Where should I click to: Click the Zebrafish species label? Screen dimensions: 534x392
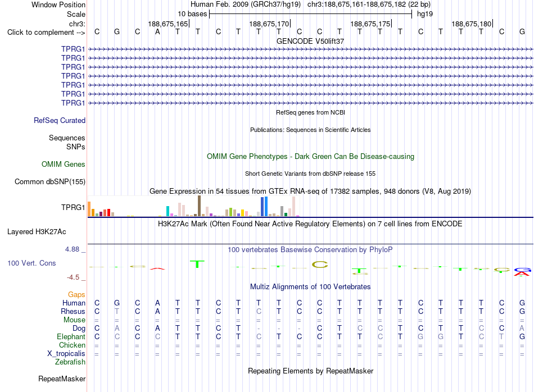point(70,362)
